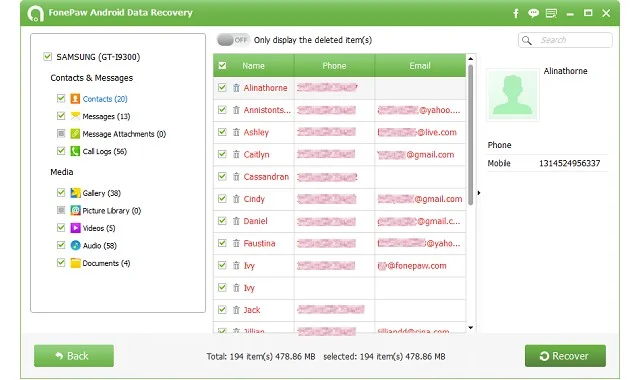Open the chat feedback bubble icon
The image size is (640, 380).
click(x=533, y=13)
